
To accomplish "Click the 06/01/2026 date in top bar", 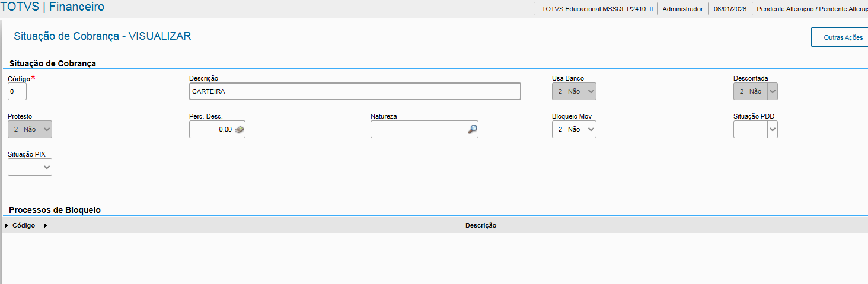I will (730, 9).
